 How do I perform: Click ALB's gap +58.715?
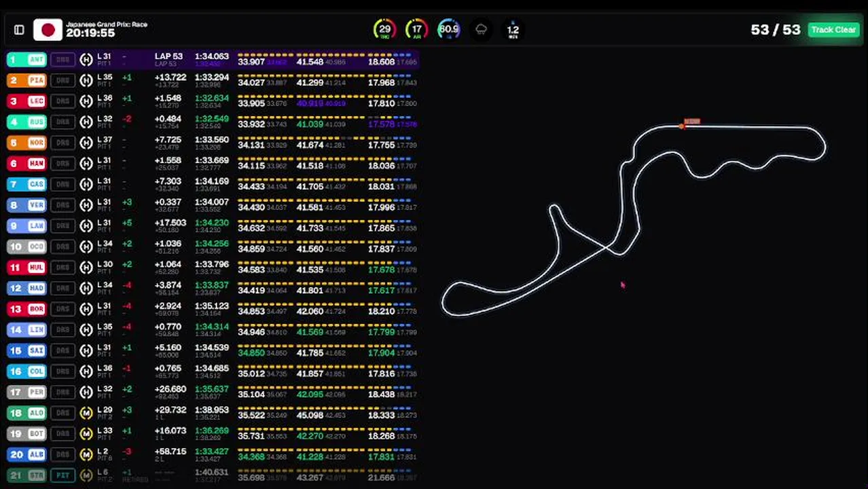(x=170, y=451)
